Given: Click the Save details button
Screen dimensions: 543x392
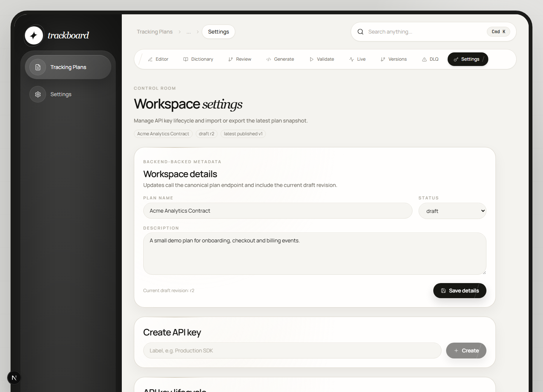Looking at the screenshot, I should 460,291.
